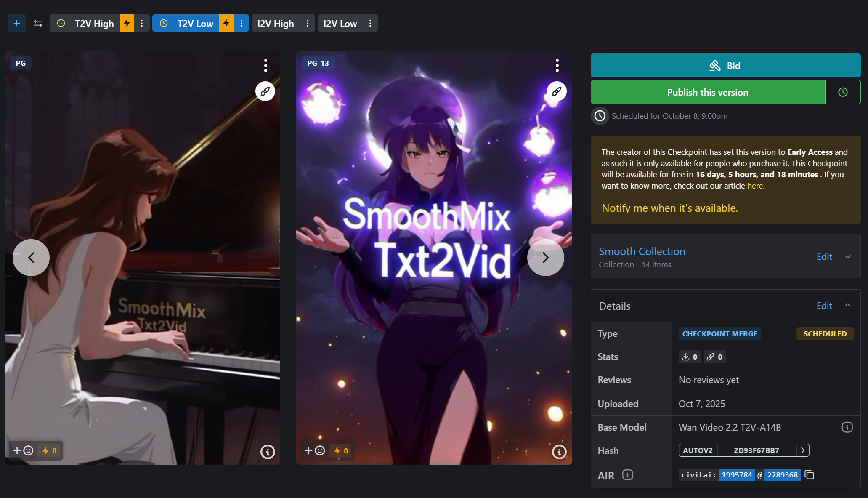The width and height of the screenshot is (868, 498).
Task: Expand hash list arrow next to AUTOV2
Action: tap(803, 450)
